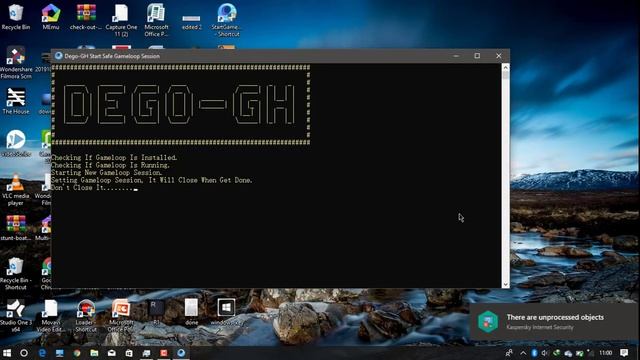This screenshot has height=360, width=640.
Task: Click console scrollbar up arrow
Action: click(506, 67)
